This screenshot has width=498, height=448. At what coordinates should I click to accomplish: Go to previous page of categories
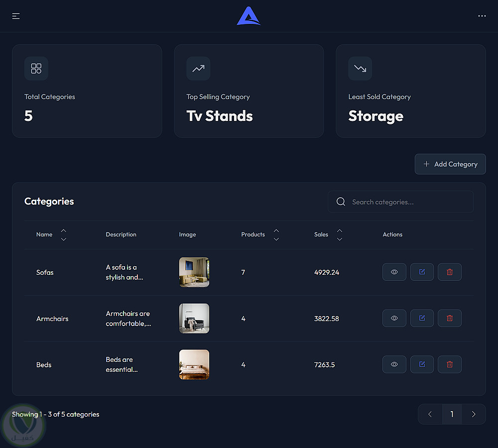tap(430, 414)
